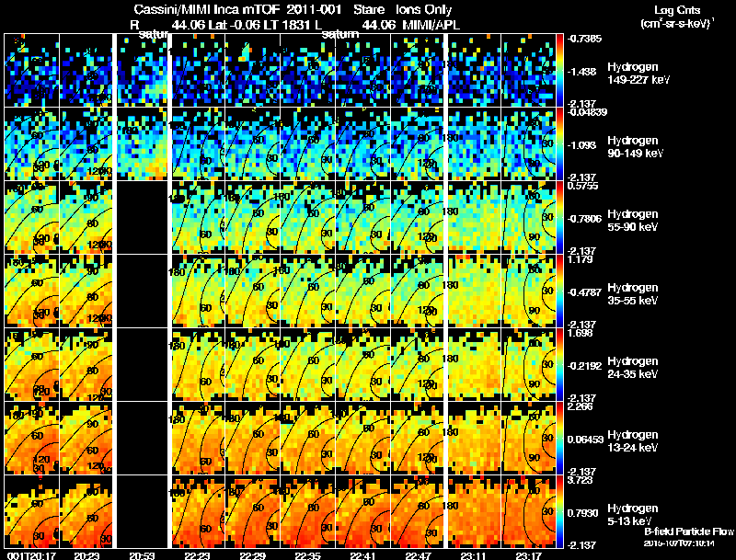Image resolution: width=736 pixels, height=560 pixels.
Task: Select the 'Hydrogen 24-35 keV' row label
Action: (633, 368)
